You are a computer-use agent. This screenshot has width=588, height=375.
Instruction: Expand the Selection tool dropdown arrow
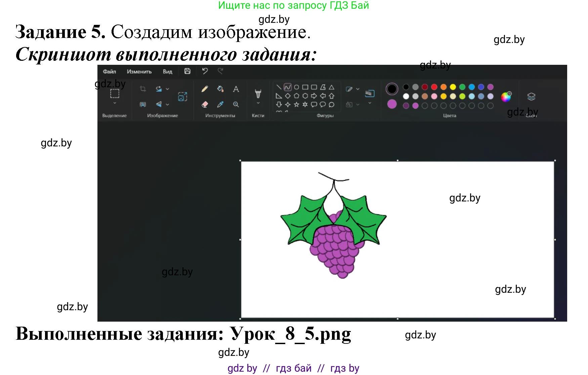tap(115, 103)
